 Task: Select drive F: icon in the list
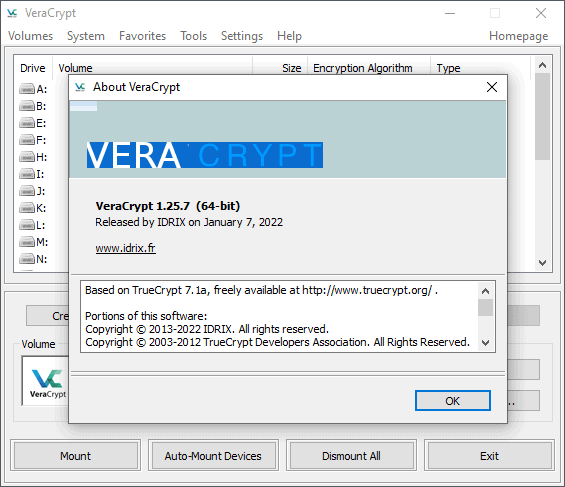[x=27, y=140]
